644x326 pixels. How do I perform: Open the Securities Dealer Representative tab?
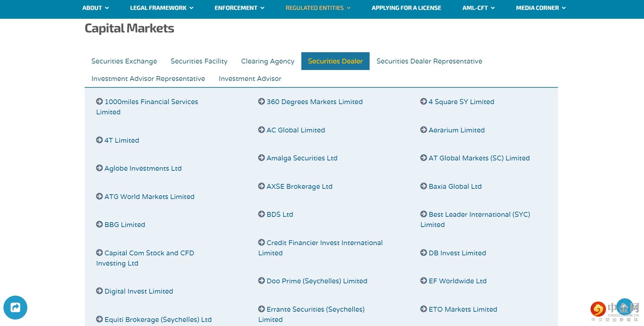point(429,61)
